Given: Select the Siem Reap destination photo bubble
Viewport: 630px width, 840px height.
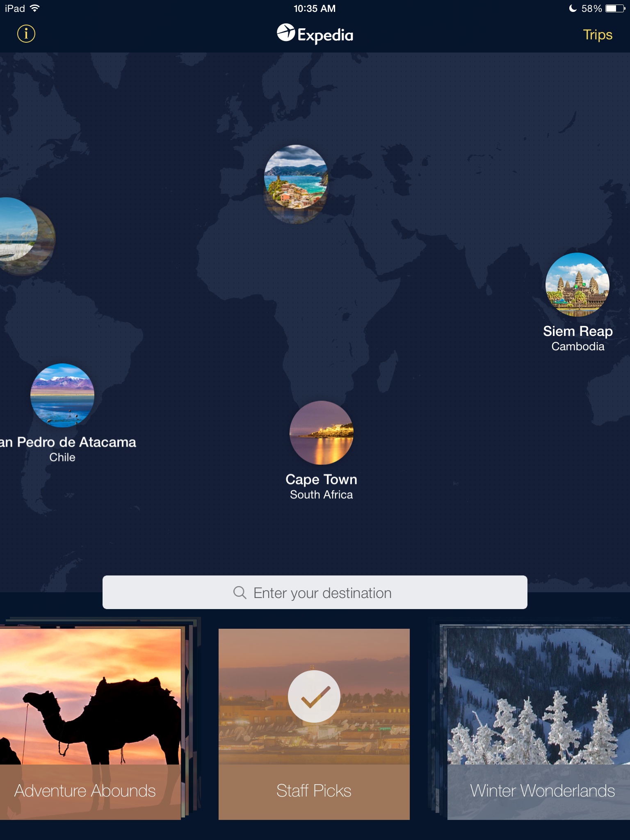Looking at the screenshot, I should 577,285.
